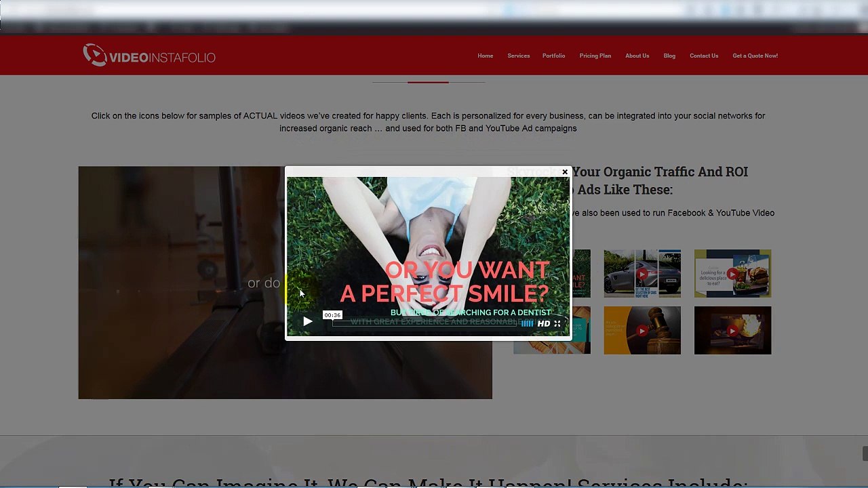Screen dimensions: 868x488
Task: Open the partly hidden dentist smile thumbnail
Action: (x=581, y=273)
